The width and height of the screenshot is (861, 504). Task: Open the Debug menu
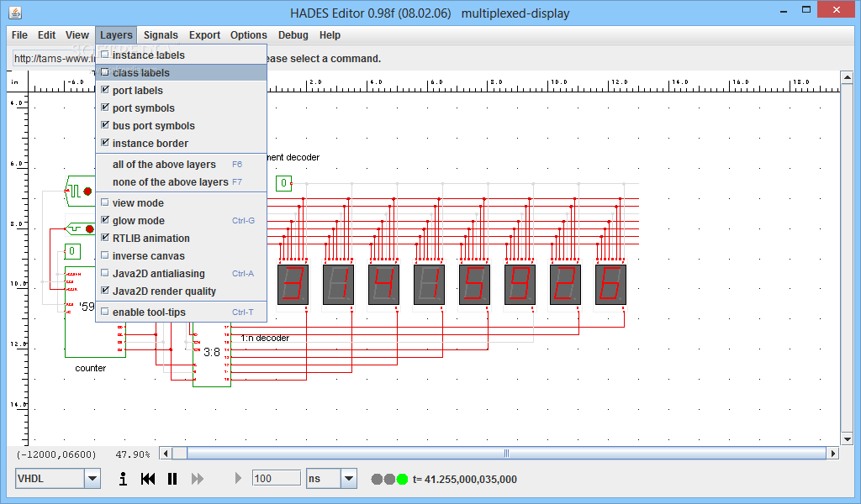[293, 35]
